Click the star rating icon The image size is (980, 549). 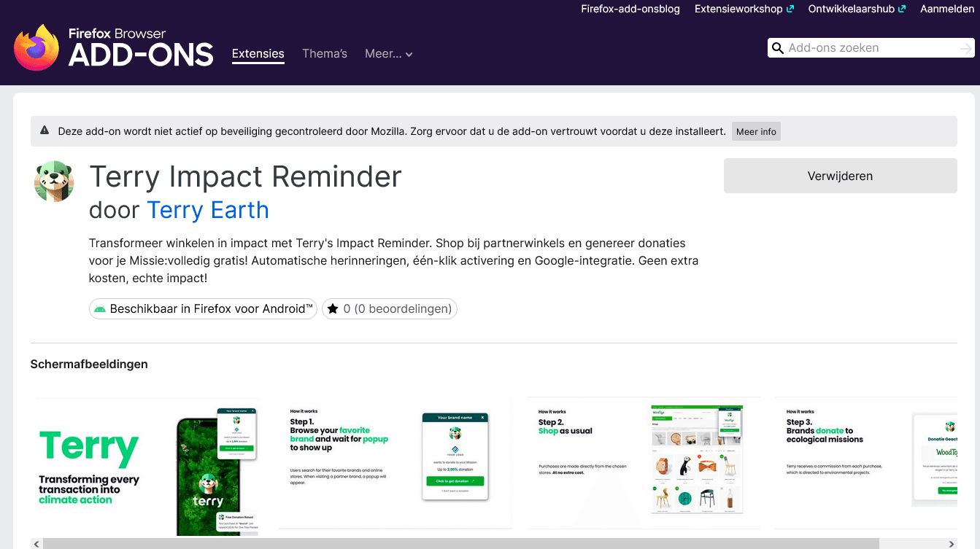tap(333, 309)
